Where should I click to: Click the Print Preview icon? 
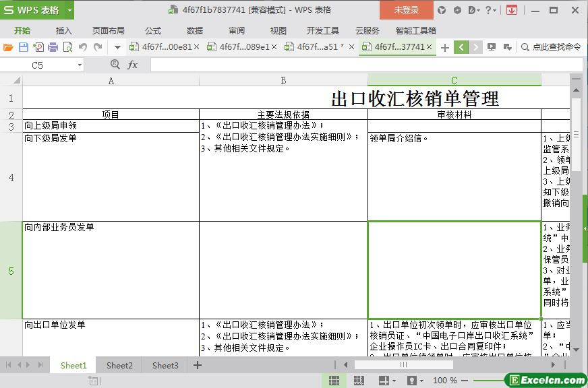pos(67,47)
